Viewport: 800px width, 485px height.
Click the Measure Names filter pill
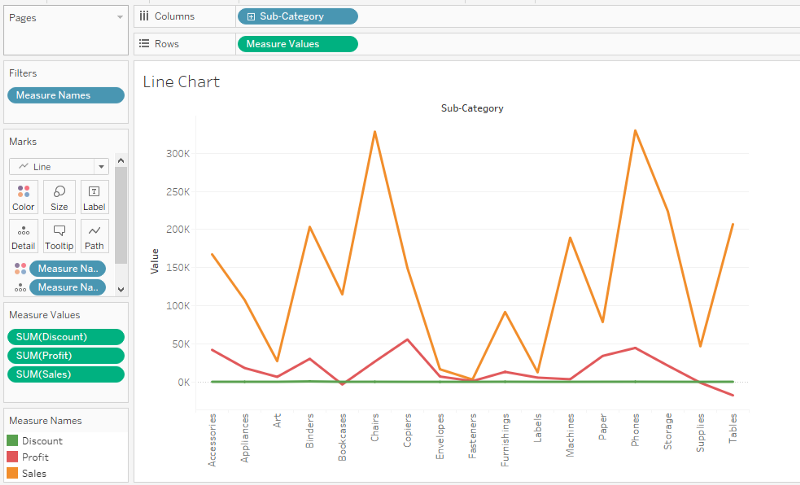pyautogui.click(x=66, y=95)
